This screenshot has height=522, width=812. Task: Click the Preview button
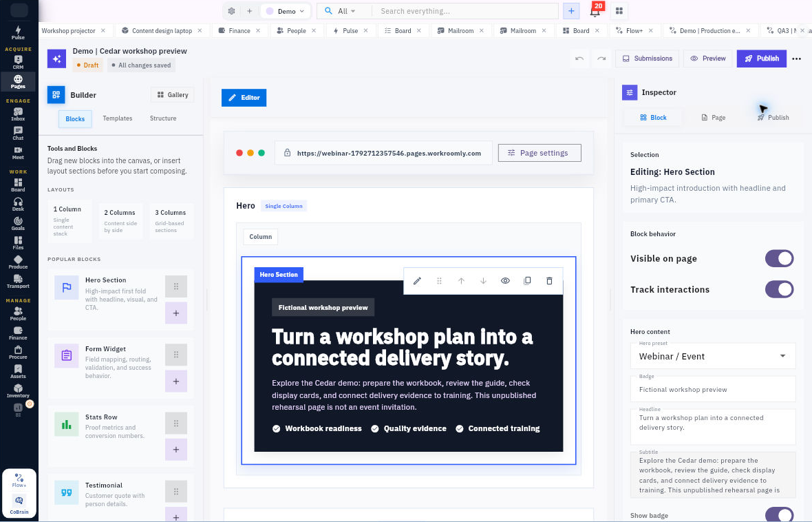point(708,59)
